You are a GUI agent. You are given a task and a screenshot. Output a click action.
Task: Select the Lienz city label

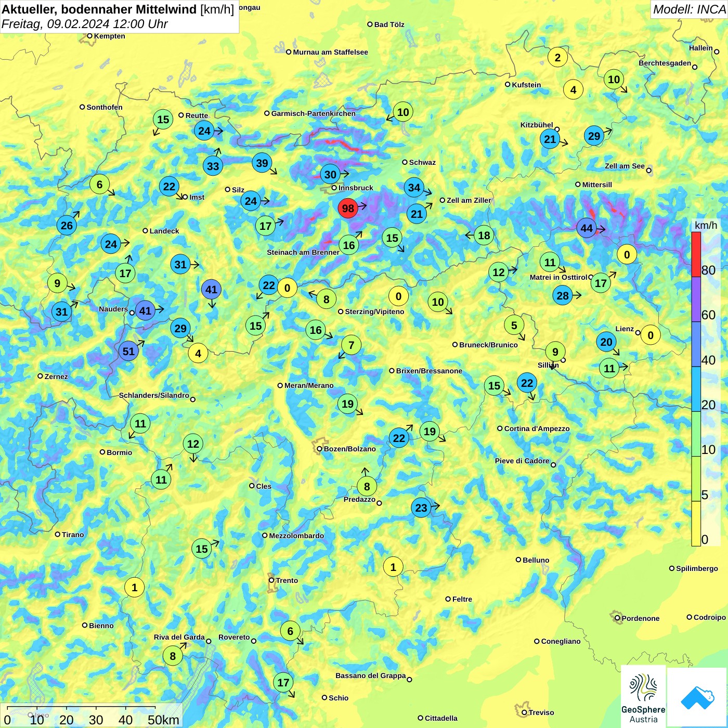coord(625,329)
